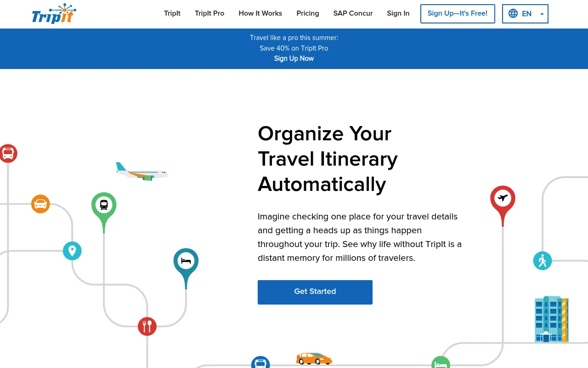Click the "Travel like a pro this summer:" text
Image resolution: width=588 pixels, height=368 pixels.
click(294, 38)
